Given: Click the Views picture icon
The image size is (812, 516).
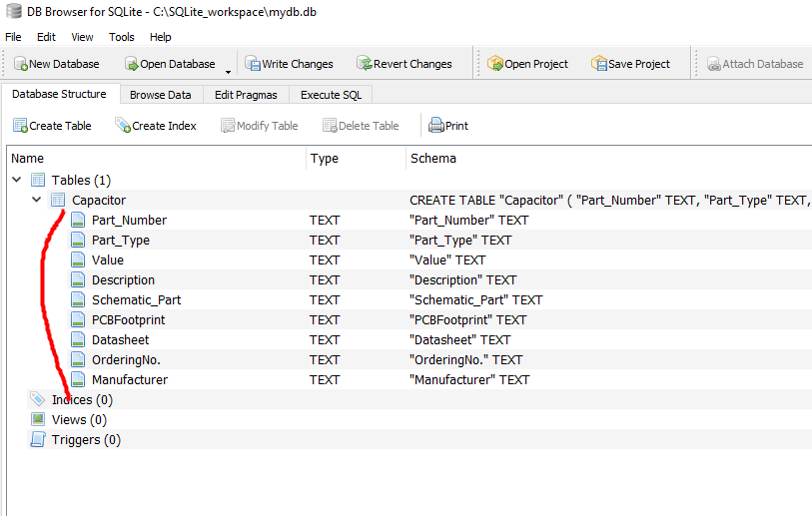Looking at the screenshot, I should (38, 419).
